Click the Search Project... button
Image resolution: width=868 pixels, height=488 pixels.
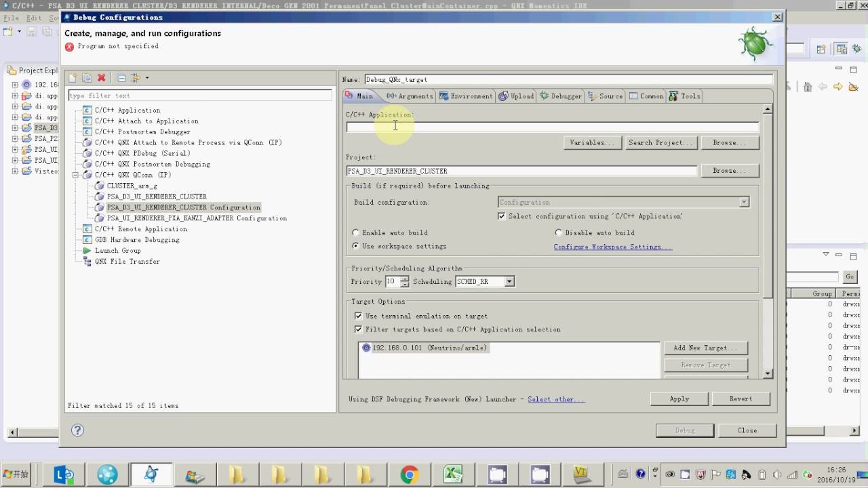point(660,143)
